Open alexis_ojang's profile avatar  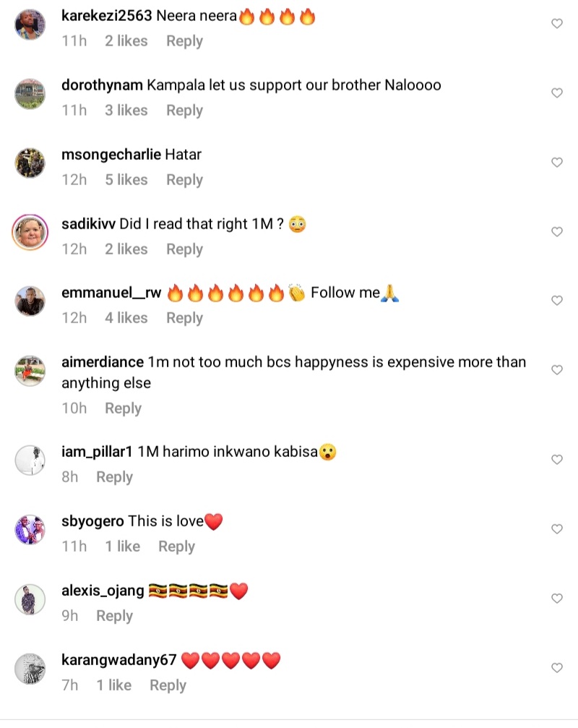tap(30, 599)
